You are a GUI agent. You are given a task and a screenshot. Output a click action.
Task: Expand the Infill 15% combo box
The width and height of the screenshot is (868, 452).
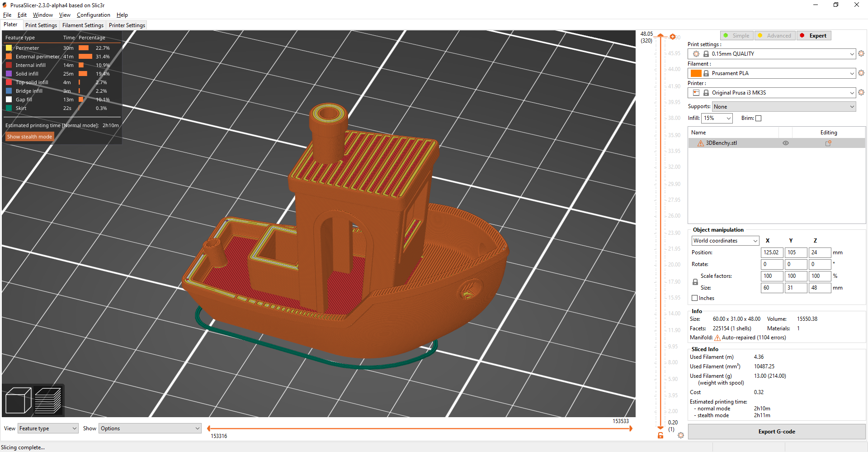point(717,118)
